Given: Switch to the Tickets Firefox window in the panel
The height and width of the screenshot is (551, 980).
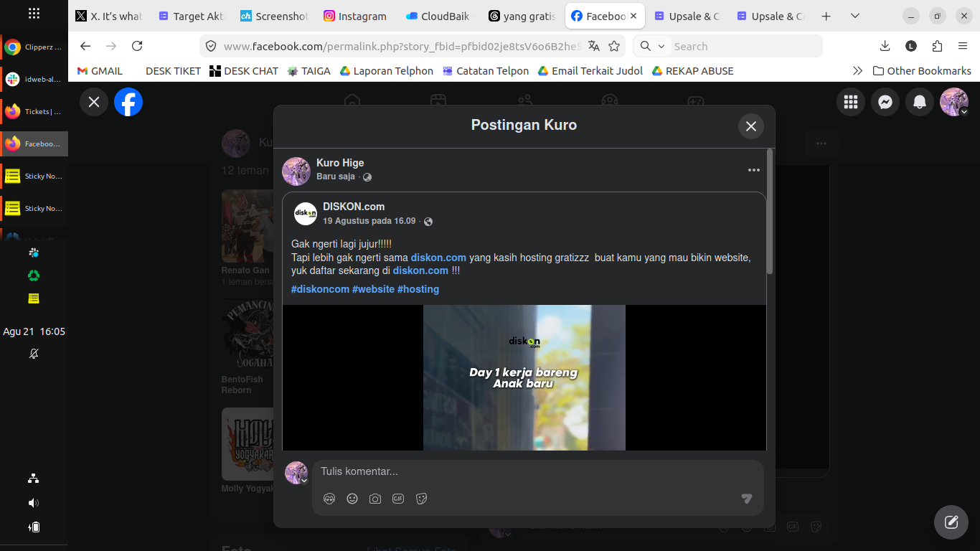Looking at the screenshot, I should pos(34,111).
